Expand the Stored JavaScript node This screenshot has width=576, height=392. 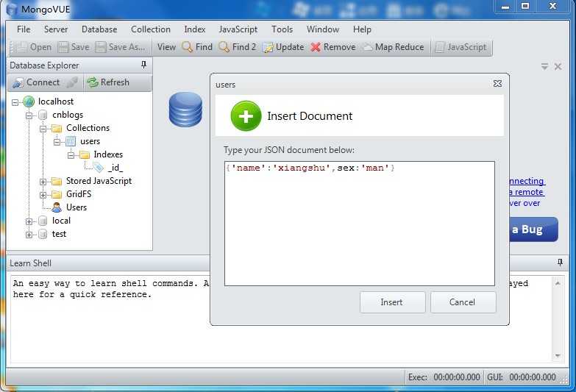coord(43,182)
